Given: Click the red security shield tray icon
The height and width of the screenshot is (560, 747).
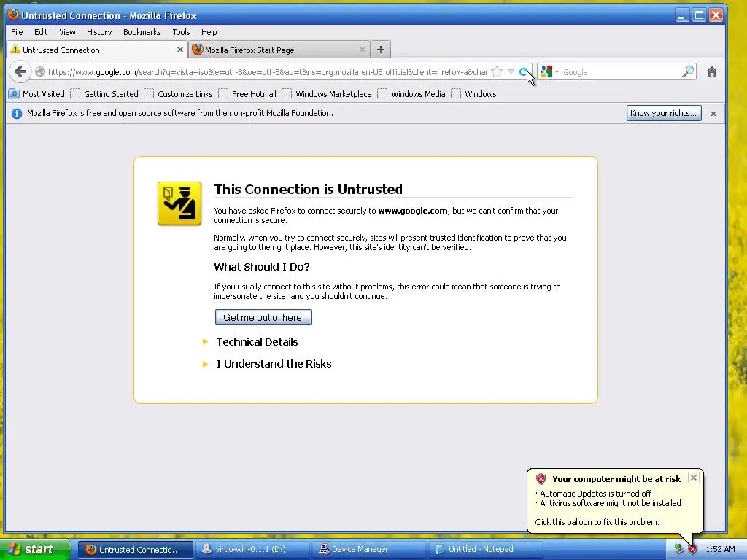Looking at the screenshot, I should point(693,549).
